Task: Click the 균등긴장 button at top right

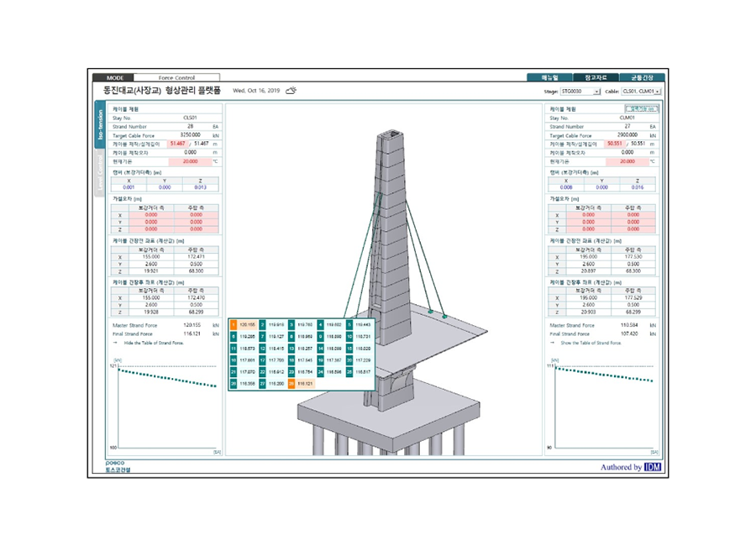Action: click(642, 77)
